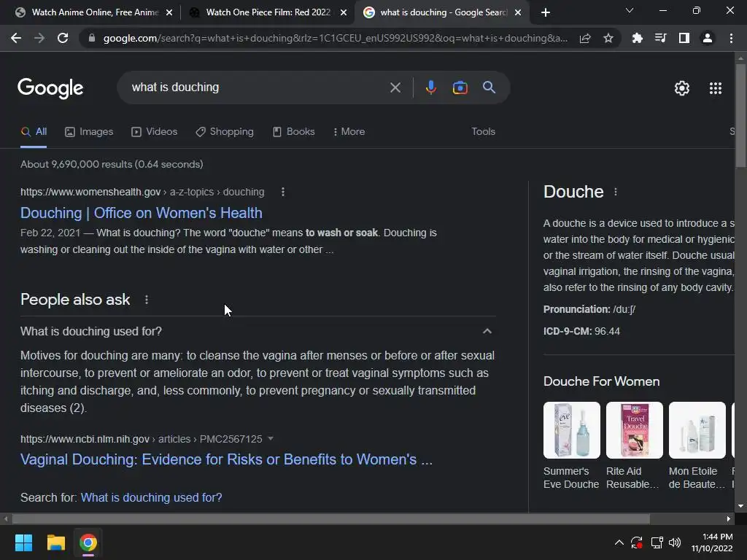
Task: Open a new browser tab
Action: [546, 12]
